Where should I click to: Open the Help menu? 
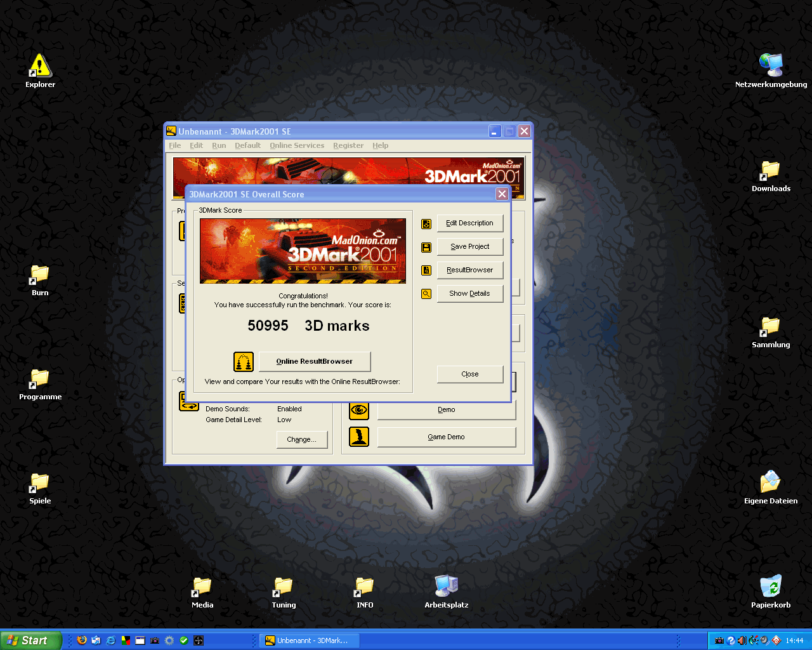click(x=380, y=145)
